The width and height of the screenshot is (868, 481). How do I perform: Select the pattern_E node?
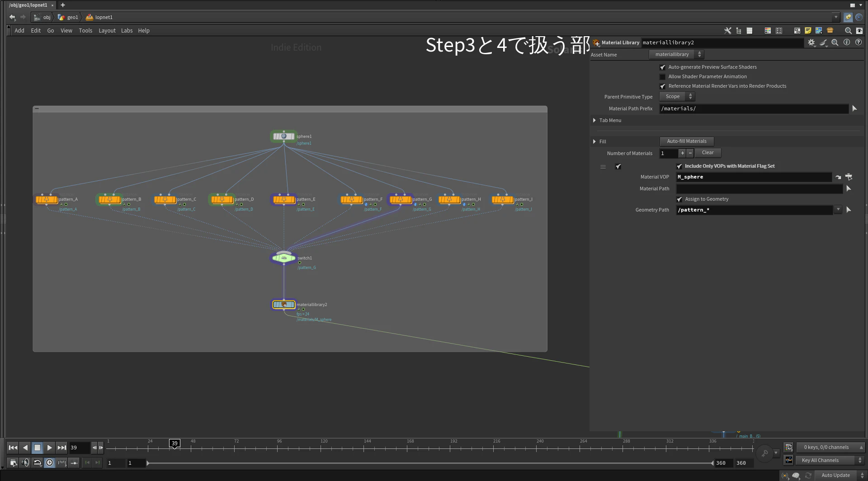283,199
